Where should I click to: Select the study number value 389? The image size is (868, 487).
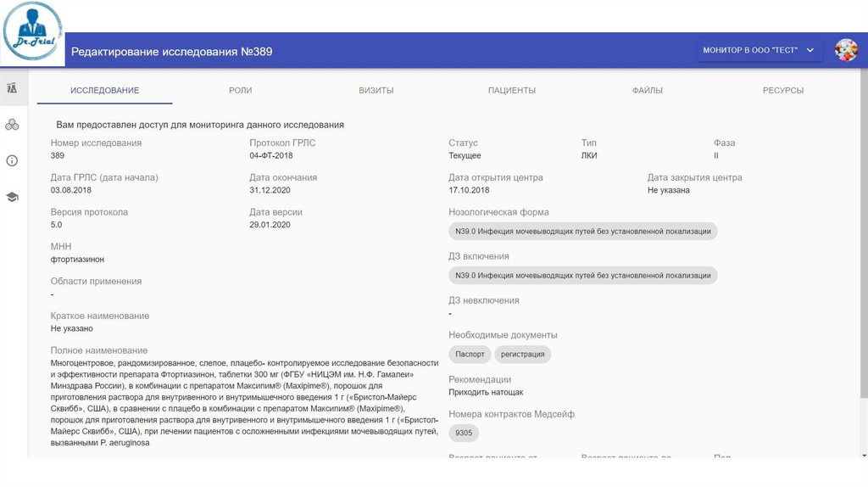[x=58, y=155]
